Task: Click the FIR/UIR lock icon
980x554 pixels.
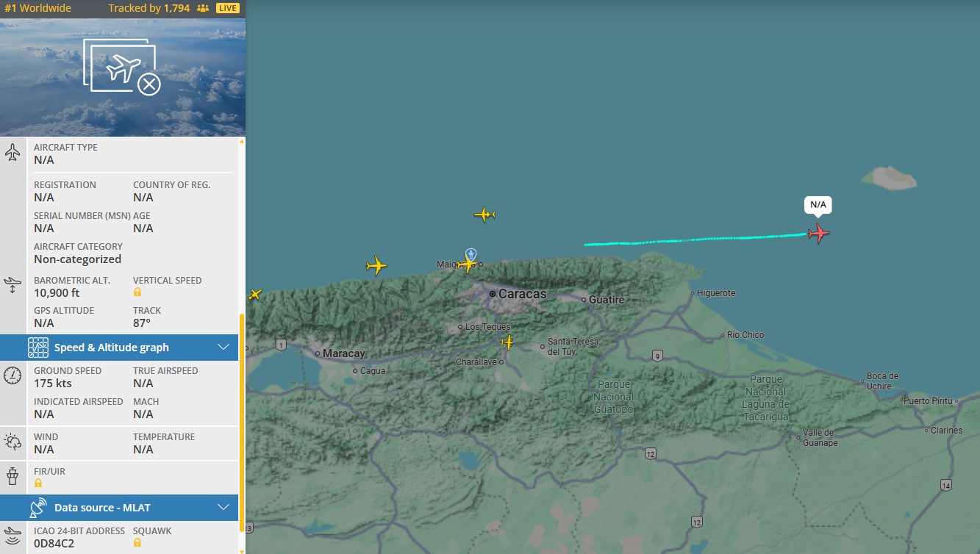Action: click(38, 483)
